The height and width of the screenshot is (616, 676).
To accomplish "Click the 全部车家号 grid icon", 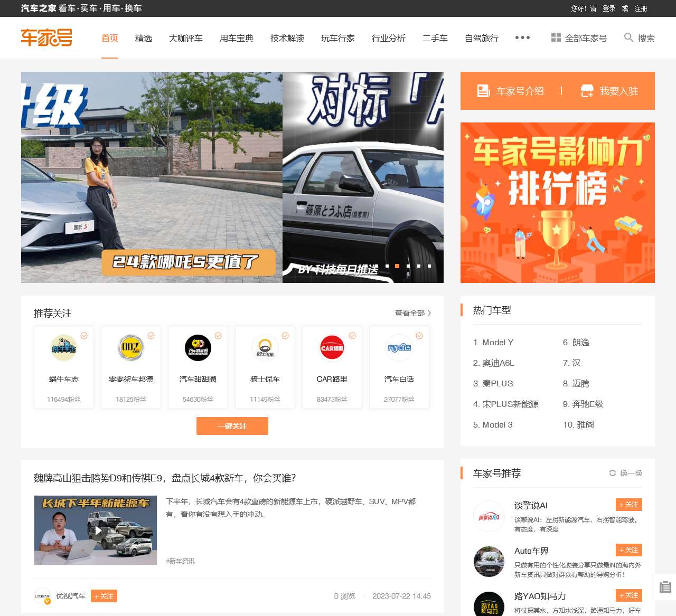I will (556, 37).
